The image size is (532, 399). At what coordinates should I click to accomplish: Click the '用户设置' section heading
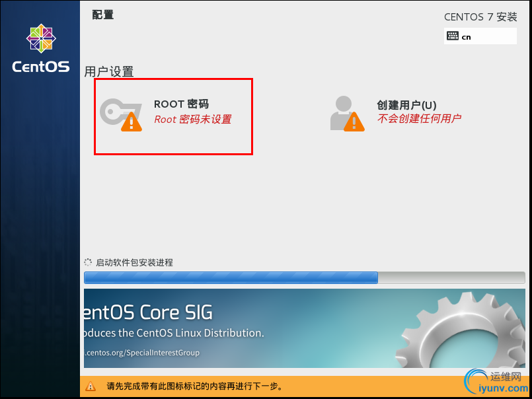109,72
